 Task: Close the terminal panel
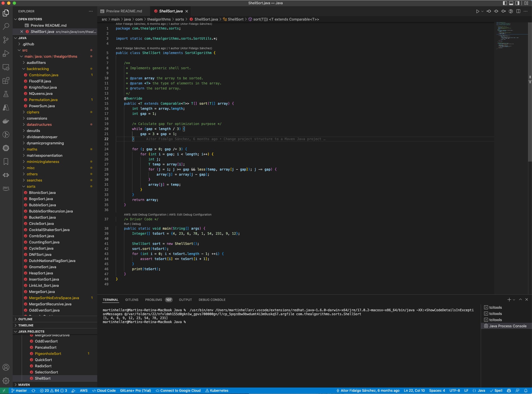527,300
